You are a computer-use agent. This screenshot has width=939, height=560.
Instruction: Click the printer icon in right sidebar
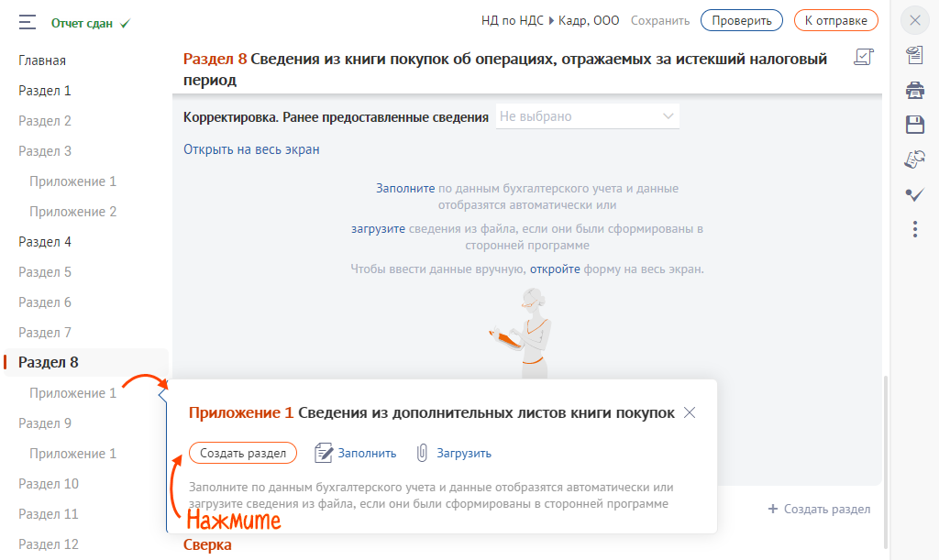tap(914, 90)
